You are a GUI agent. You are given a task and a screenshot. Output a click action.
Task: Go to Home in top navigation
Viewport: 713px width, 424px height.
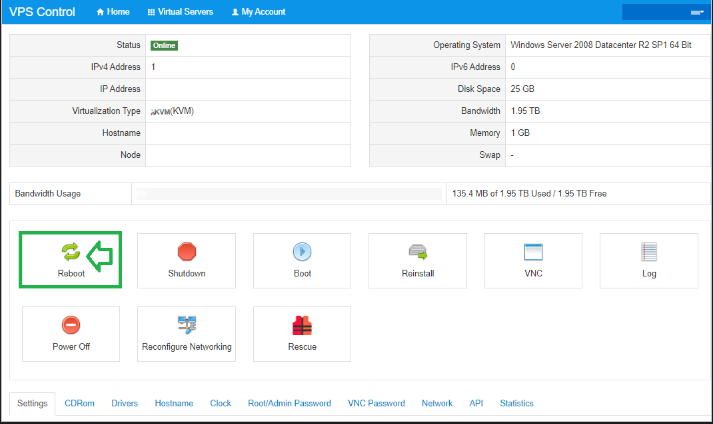click(112, 12)
